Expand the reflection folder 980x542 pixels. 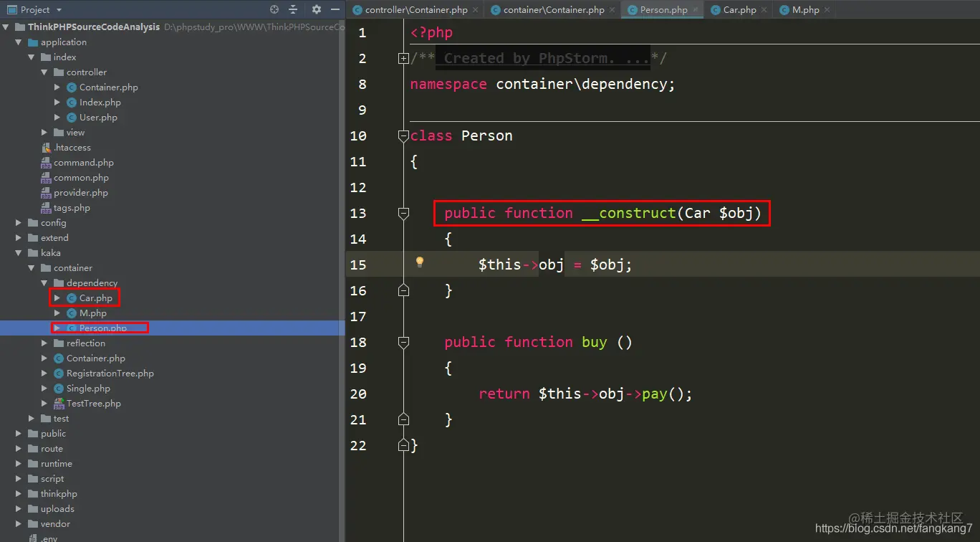coord(44,343)
